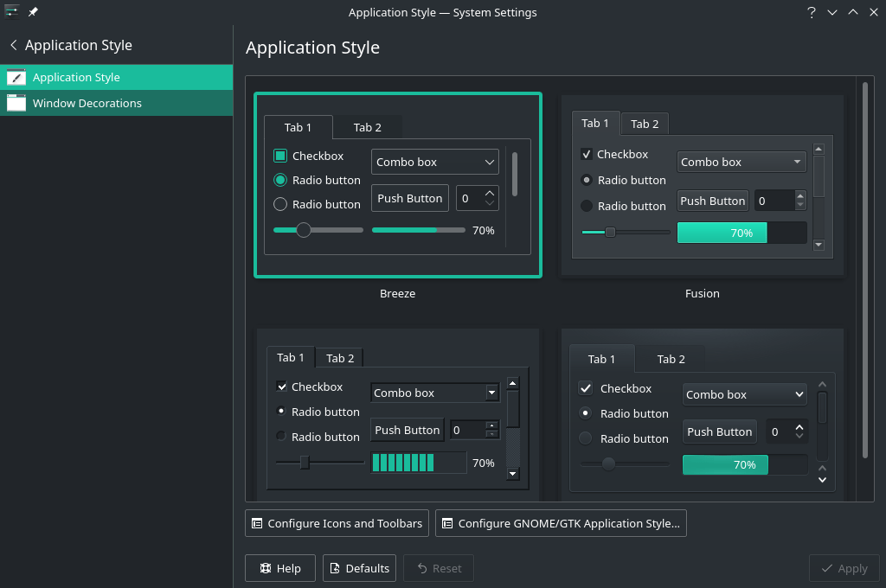This screenshot has width=886, height=588.
Task: Open the Combo box in the bottom-right preview
Action: click(x=745, y=394)
